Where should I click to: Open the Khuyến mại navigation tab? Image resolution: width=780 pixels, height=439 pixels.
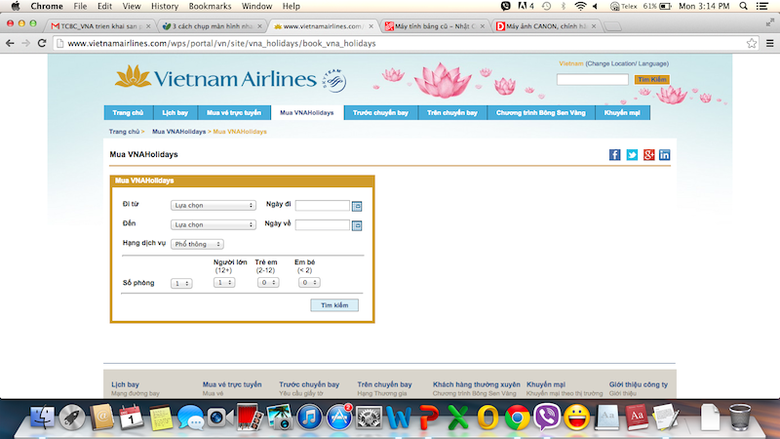click(x=624, y=113)
